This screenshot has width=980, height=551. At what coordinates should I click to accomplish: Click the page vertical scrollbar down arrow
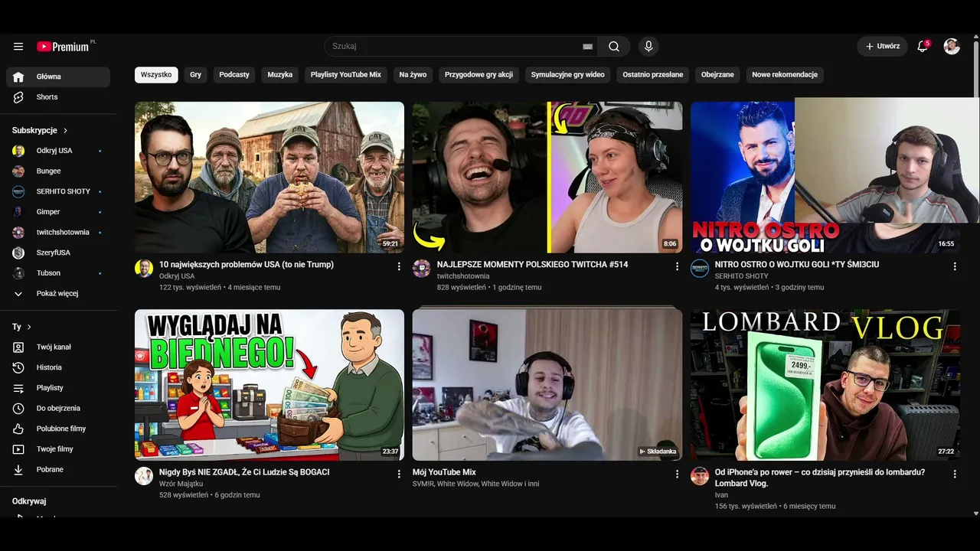(975, 514)
